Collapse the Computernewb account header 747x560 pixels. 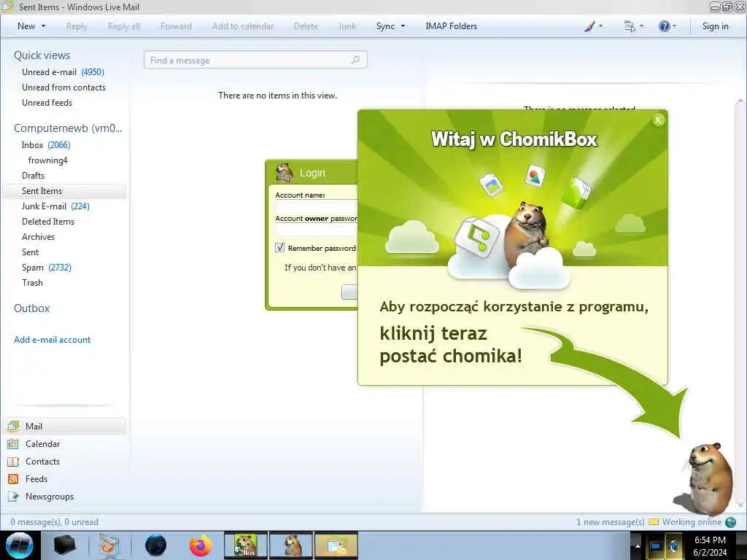[x=68, y=128]
